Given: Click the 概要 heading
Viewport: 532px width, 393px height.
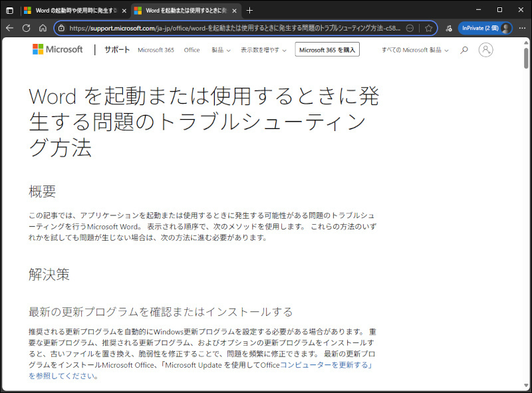Looking at the screenshot, I should coord(42,192).
